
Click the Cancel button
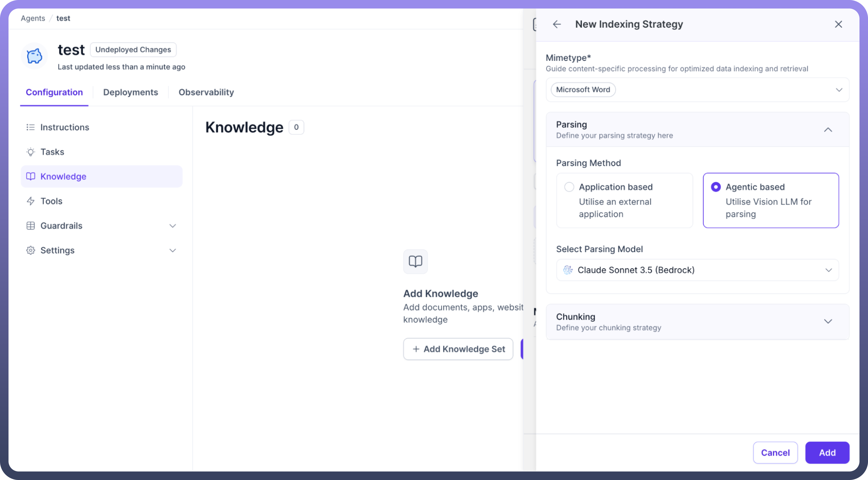tap(775, 452)
